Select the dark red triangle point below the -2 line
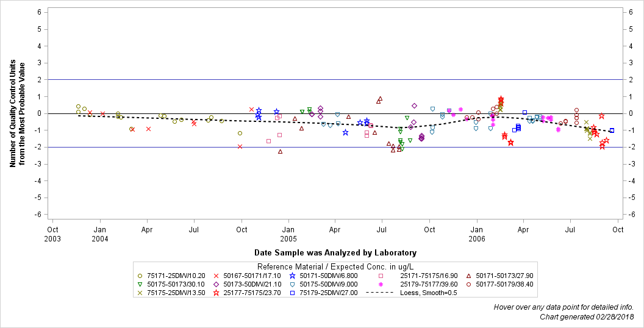The width and height of the screenshot is (644, 328). [x=280, y=151]
